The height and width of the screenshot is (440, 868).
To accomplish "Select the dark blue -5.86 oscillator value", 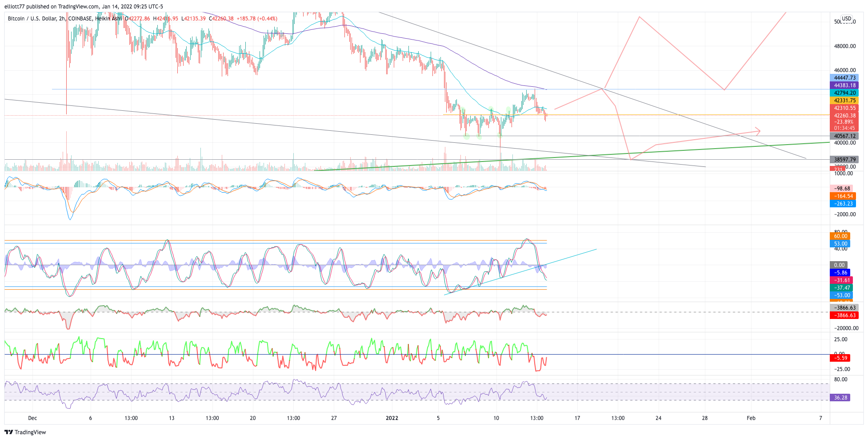I will pyautogui.click(x=840, y=273).
